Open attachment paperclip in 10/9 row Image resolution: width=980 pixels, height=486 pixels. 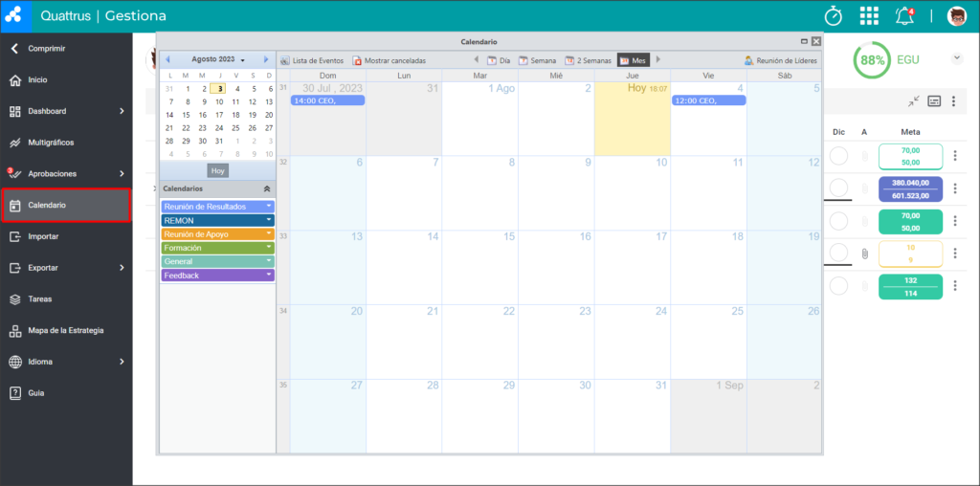(x=865, y=254)
